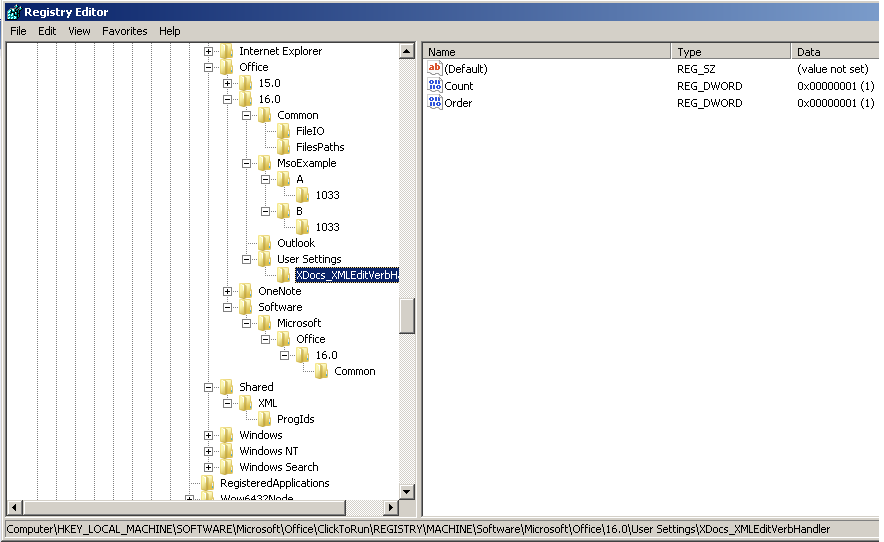Open the View menu

click(79, 31)
